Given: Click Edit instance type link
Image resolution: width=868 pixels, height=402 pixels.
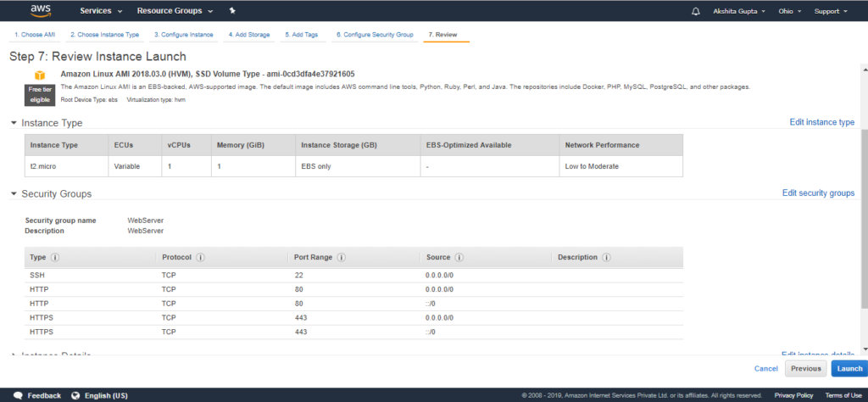Looking at the screenshot, I should (x=821, y=122).
